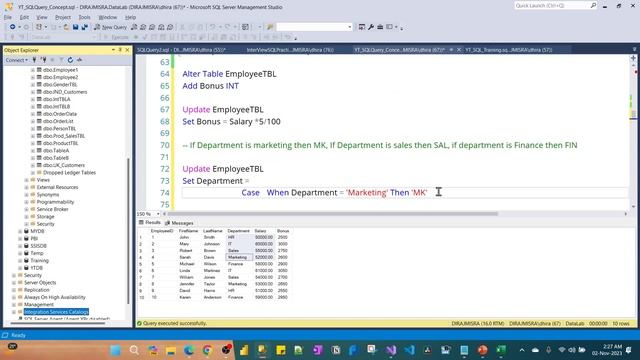Select Integration Services Catalogs node
The image size is (640, 360).
click(56, 312)
